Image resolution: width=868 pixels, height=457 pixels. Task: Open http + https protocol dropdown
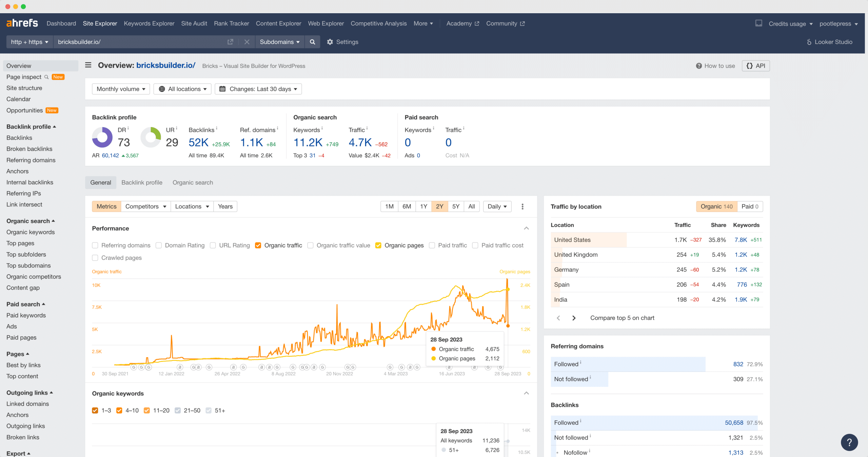(x=29, y=42)
